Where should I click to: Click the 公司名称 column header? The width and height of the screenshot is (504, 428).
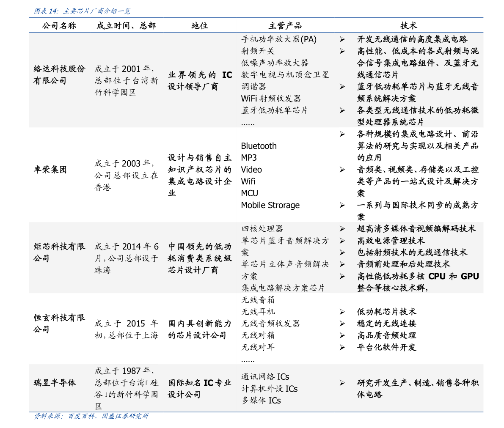pos(59,25)
